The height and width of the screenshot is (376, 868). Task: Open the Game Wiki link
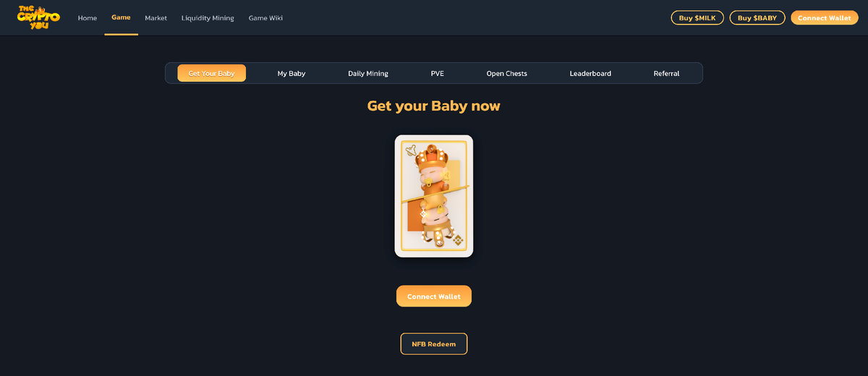point(265,18)
